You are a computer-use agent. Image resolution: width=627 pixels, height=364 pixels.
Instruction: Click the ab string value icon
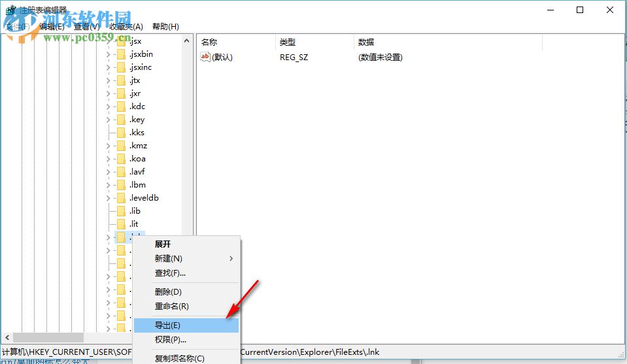tap(205, 57)
